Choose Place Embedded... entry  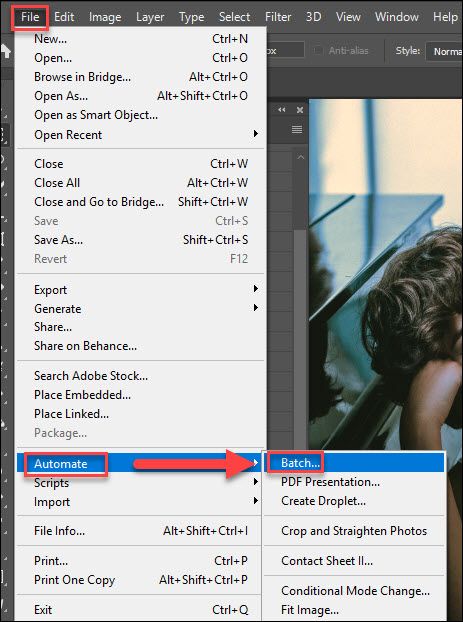(140, 395)
